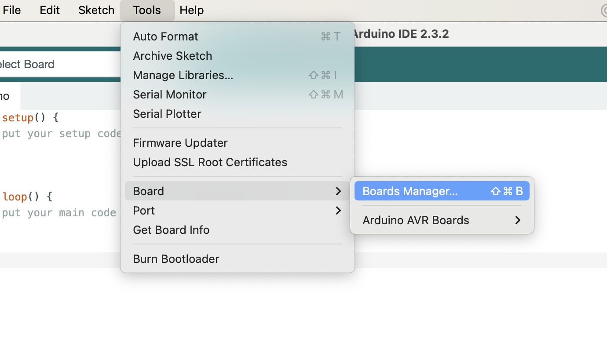This screenshot has width=607, height=364.
Task: Click the Arduino IDE 2.3.2 window title
Action: pyautogui.click(x=401, y=34)
